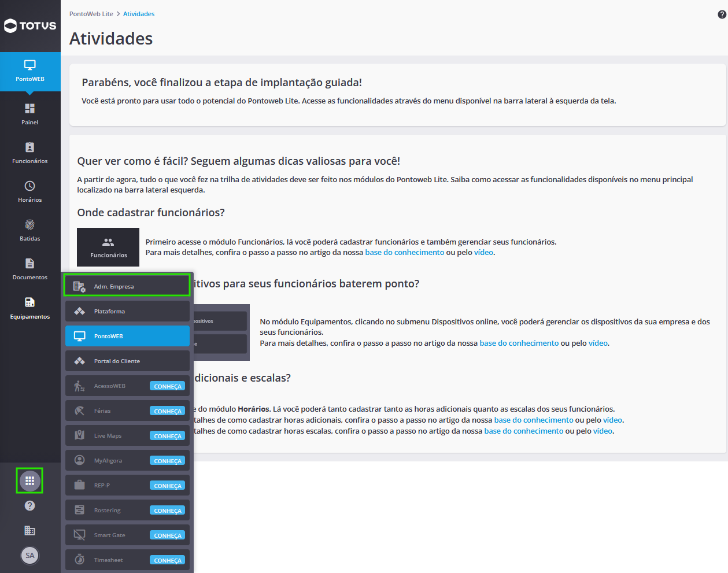Select Plataforma in the apps menu
Screen dimensions: 728x573
click(127, 311)
